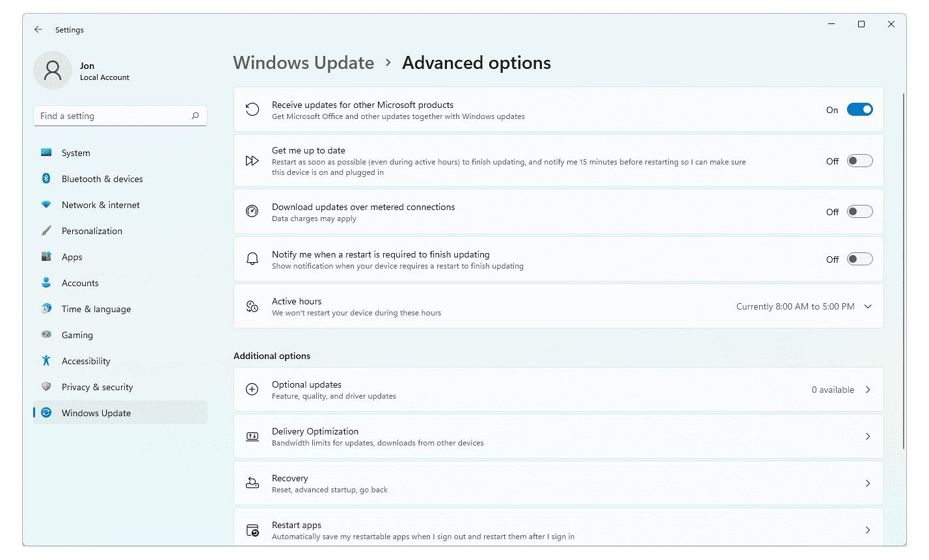Open the Delivery Optimization settings
Screen dimensions: 929x560
(x=558, y=436)
